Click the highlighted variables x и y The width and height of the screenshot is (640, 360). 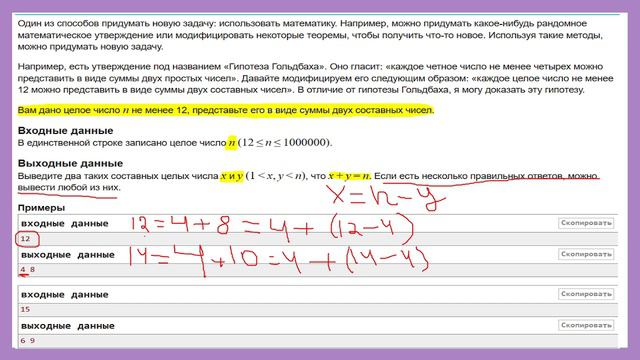click(231, 176)
